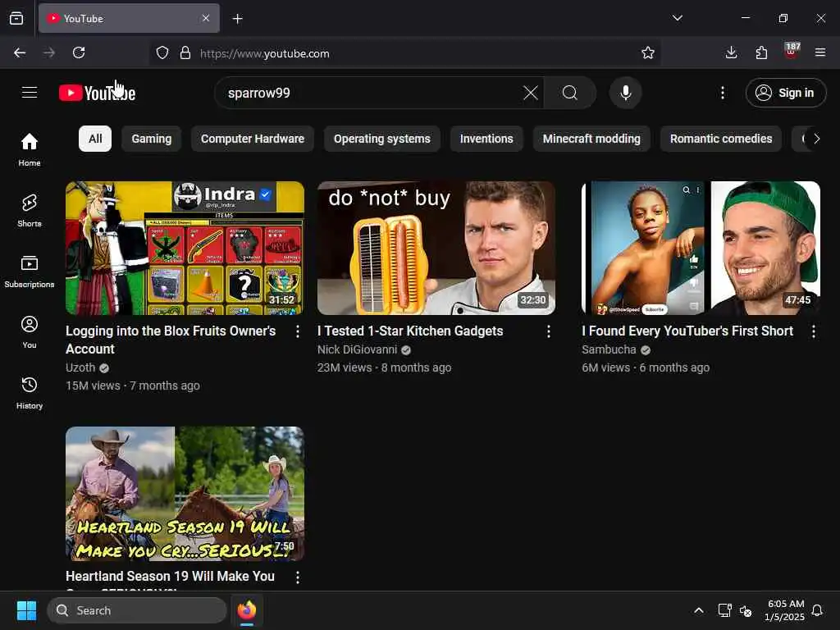The image size is (840, 630).
Task: Select Minecraft modding filter chip
Action: [x=591, y=139]
